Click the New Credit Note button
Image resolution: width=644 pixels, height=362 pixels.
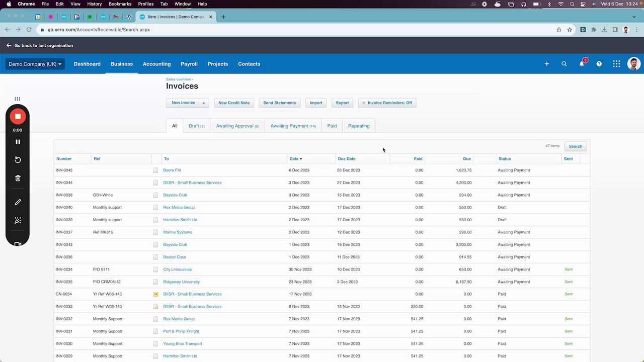(x=234, y=103)
